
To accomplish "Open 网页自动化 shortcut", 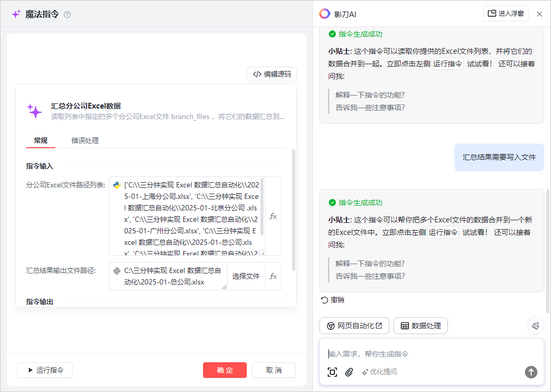I will [354, 326].
